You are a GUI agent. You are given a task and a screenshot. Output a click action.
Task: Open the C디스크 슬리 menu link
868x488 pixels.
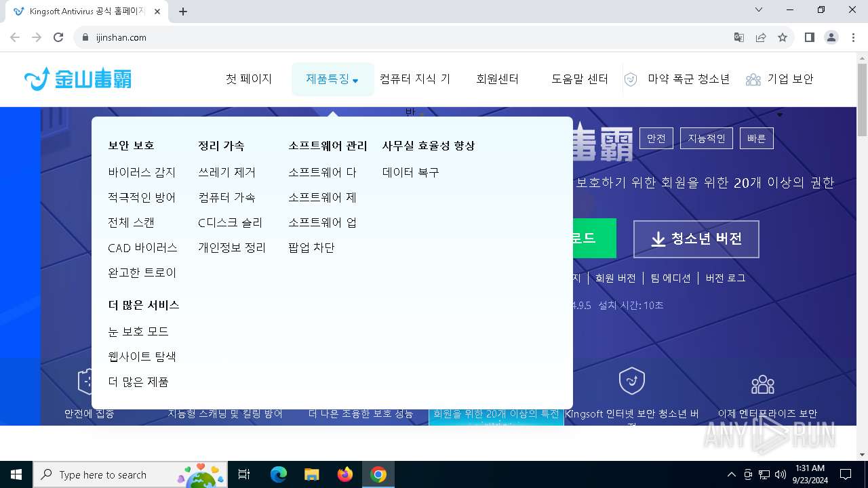click(230, 222)
